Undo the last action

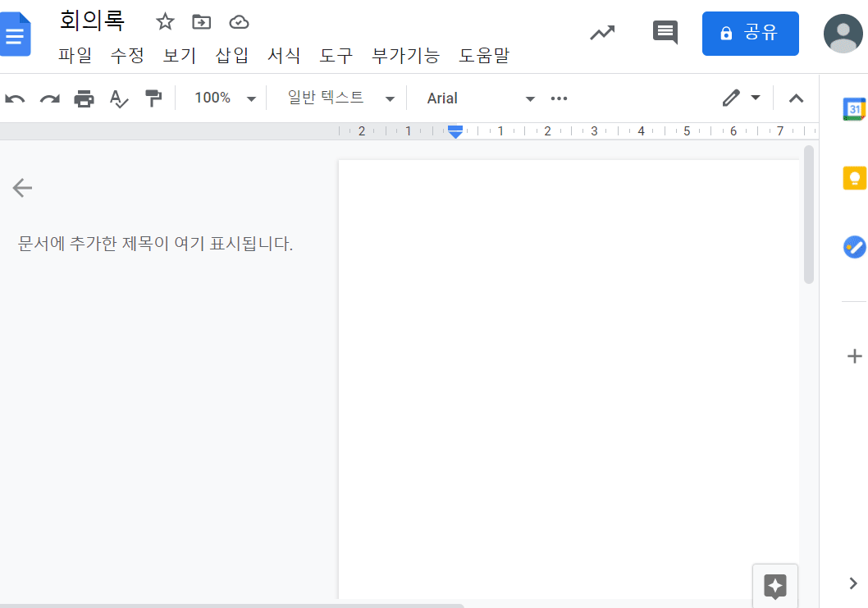click(x=15, y=99)
